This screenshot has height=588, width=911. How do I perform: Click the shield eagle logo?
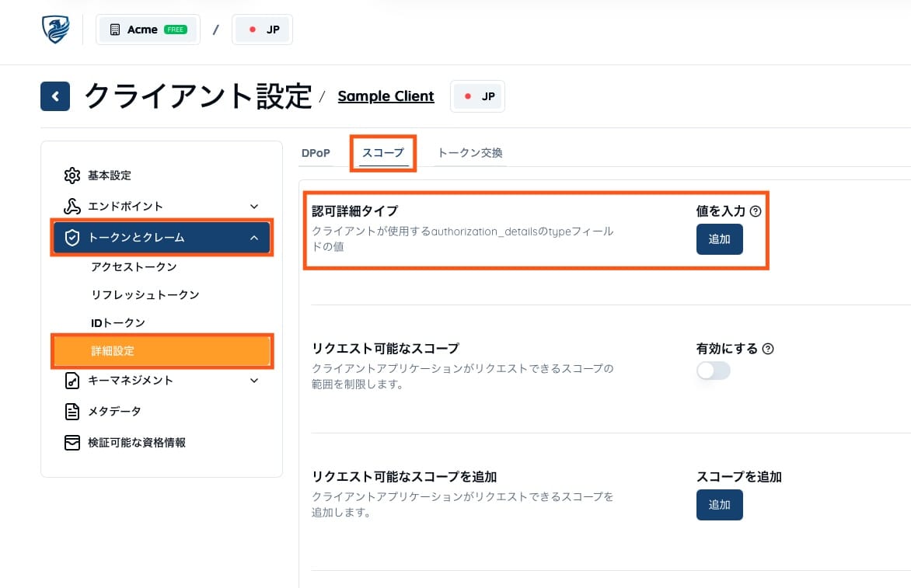[56, 29]
